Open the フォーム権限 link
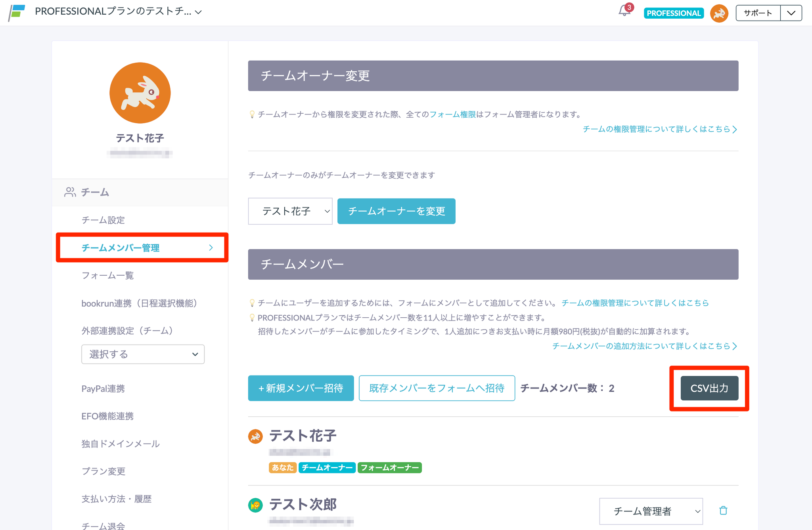The width and height of the screenshot is (812, 530). tap(452, 114)
